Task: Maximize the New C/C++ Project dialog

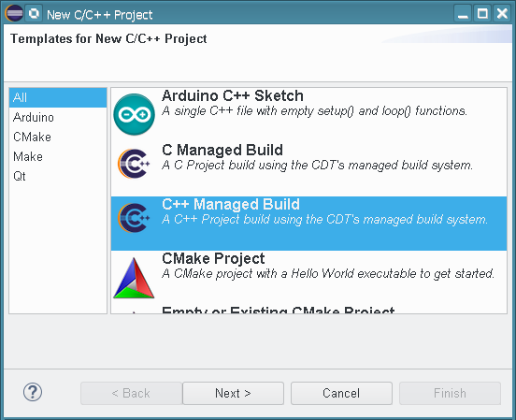Action: click(x=482, y=13)
